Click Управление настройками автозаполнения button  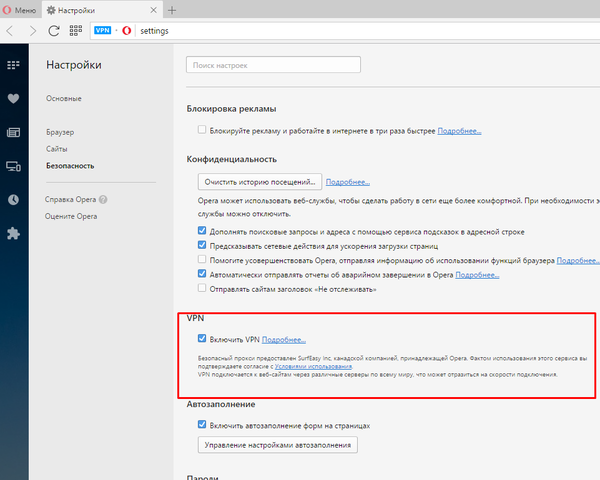[277, 445]
